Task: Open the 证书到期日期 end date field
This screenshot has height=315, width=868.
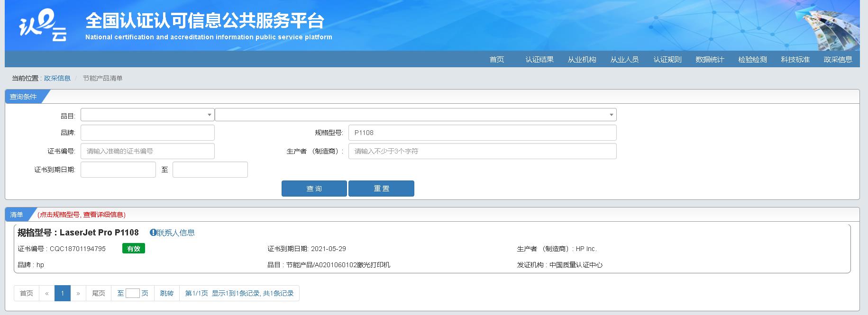Action: click(210, 170)
